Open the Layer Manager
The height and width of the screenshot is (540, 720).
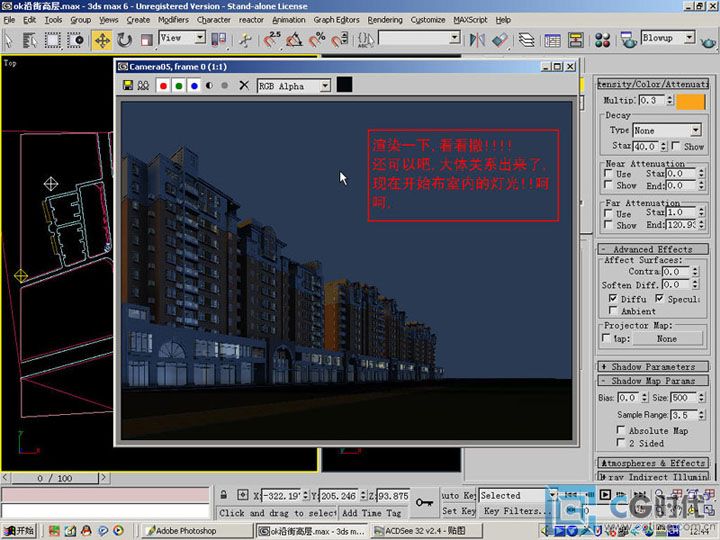(x=527, y=40)
